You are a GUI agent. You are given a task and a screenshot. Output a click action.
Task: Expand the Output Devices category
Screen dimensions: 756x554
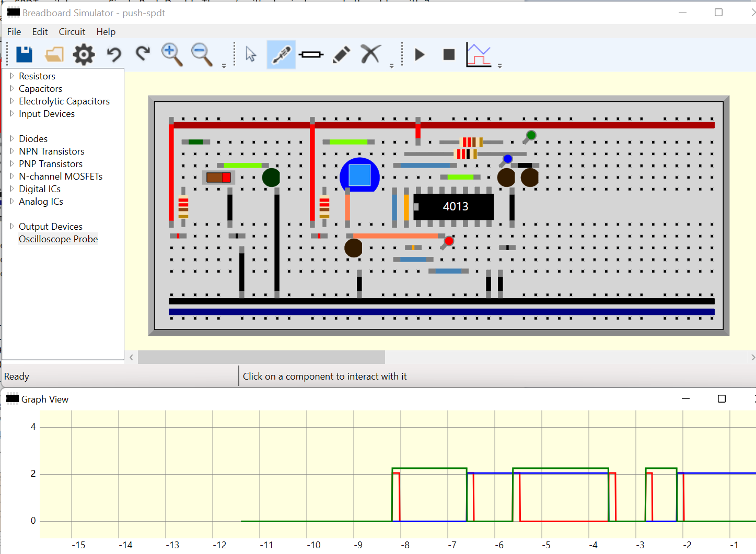[11, 226]
